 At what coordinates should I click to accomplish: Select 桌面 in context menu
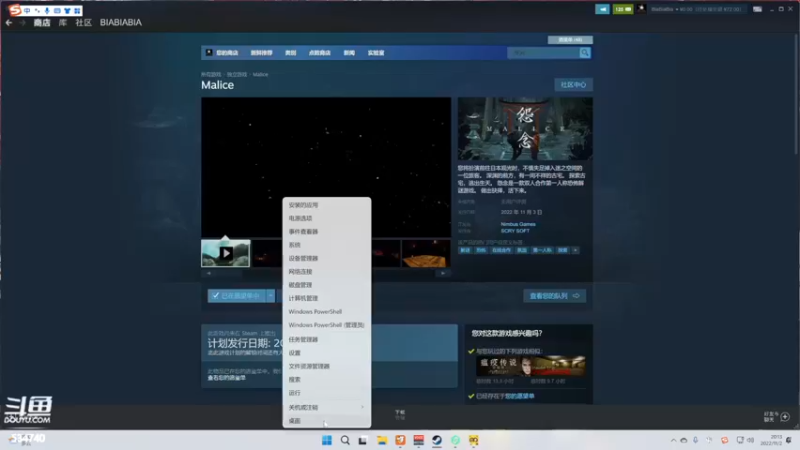[x=327, y=420]
